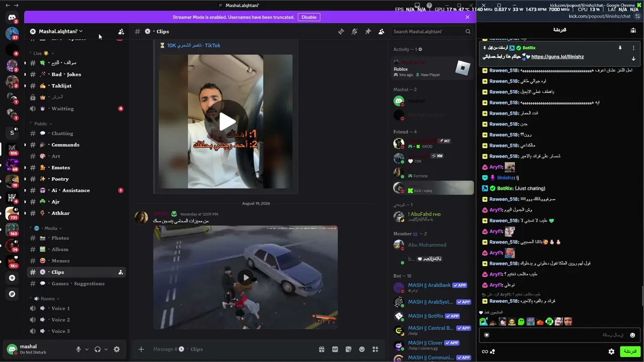The image size is (644, 362).
Task: Click Add a Server plus icon
Action: (x=12, y=278)
